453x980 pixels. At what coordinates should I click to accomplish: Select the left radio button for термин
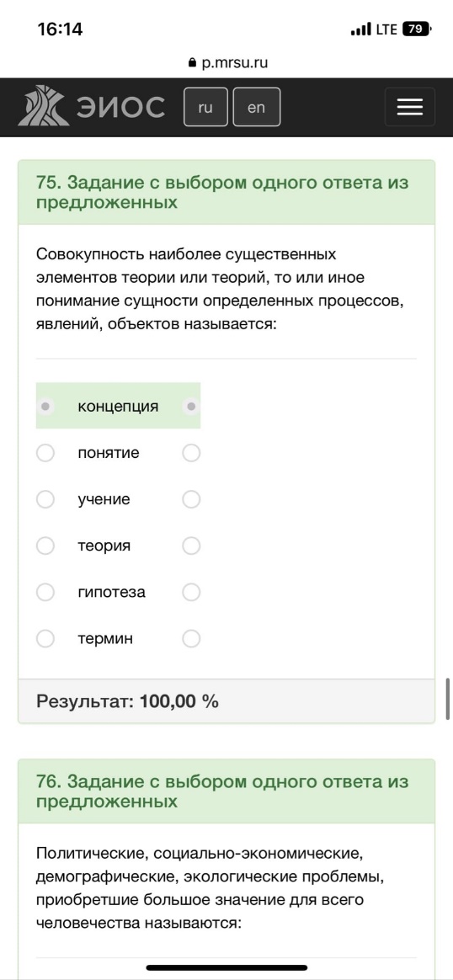pyautogui.click(x=45, y=639)
